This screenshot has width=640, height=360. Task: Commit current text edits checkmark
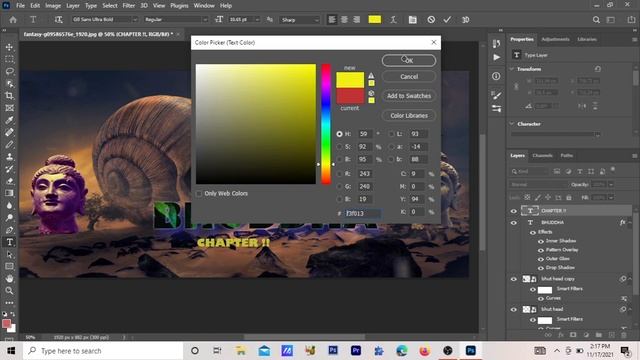click(x=447, y=20)
